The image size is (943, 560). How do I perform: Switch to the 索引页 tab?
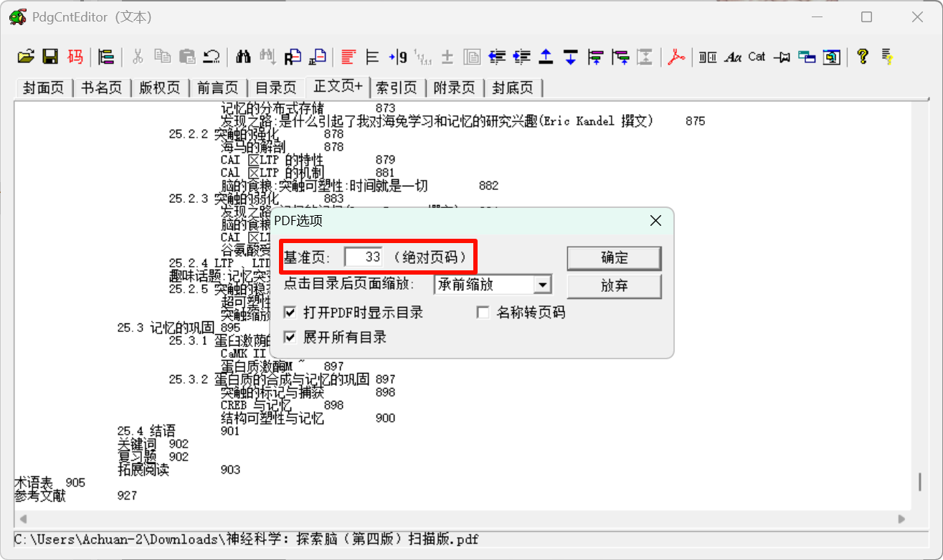click(x=397, y=87)
